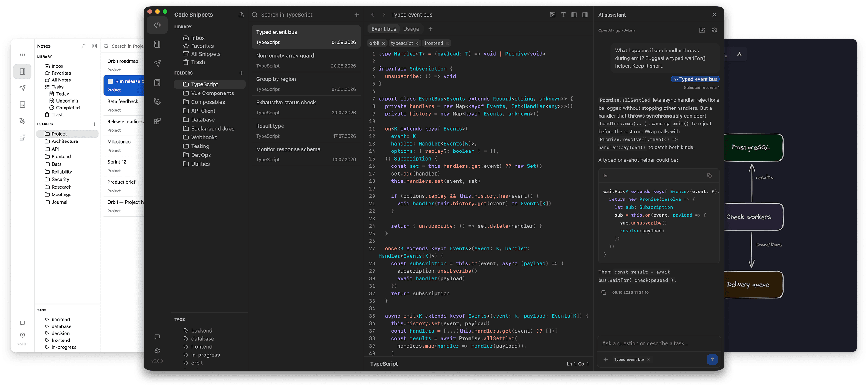Image resolution: width=868 pixels, height=386 pixels.
Task: Send the AI assistant message with the arrow button
Action: 712,359
